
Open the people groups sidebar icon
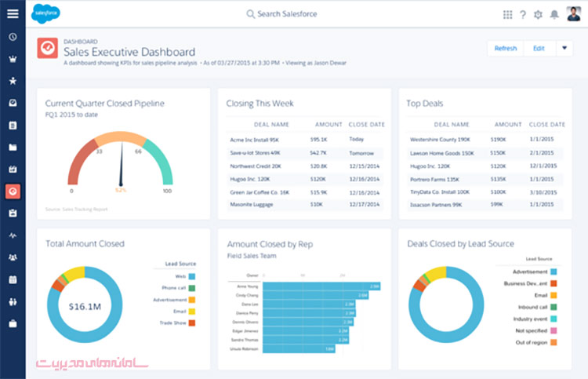point(13,257)
